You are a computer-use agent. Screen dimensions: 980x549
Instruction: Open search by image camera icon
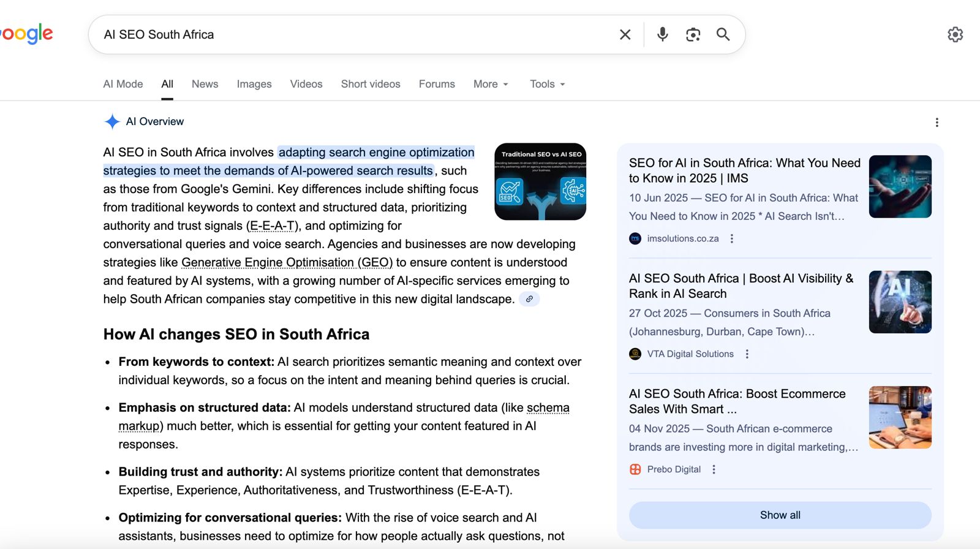pos(693,34)
